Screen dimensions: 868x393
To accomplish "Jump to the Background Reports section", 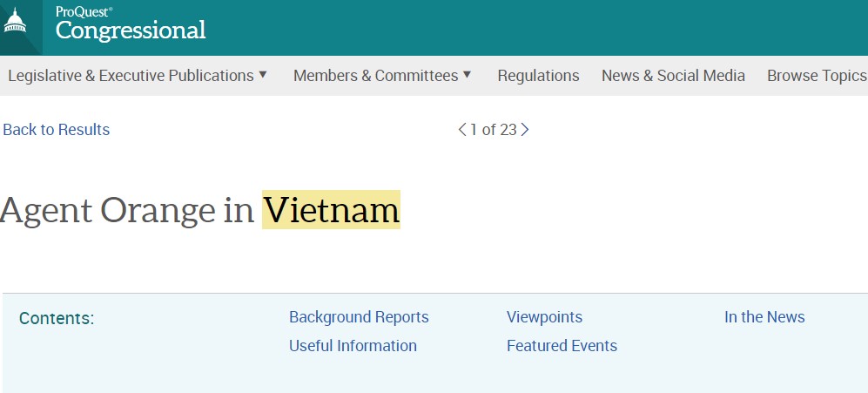I will pos(359,317).
